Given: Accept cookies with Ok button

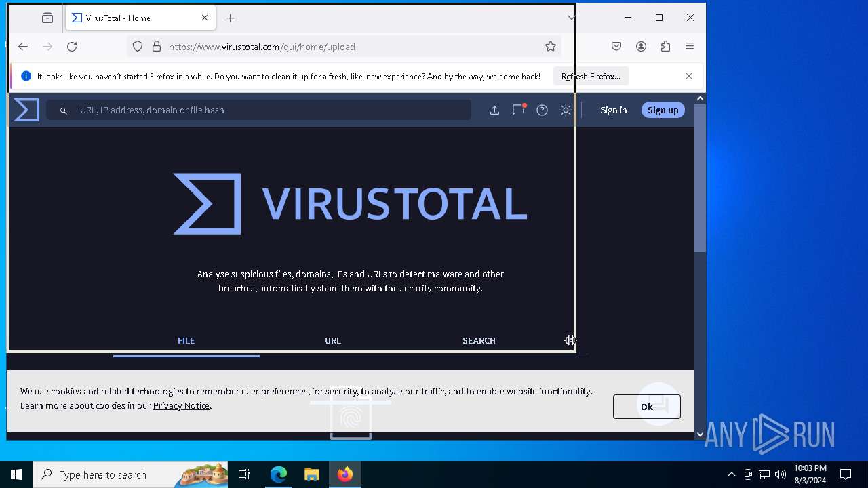Looking at the screenshot, I should pyautogui.click(x=647, y=407).
